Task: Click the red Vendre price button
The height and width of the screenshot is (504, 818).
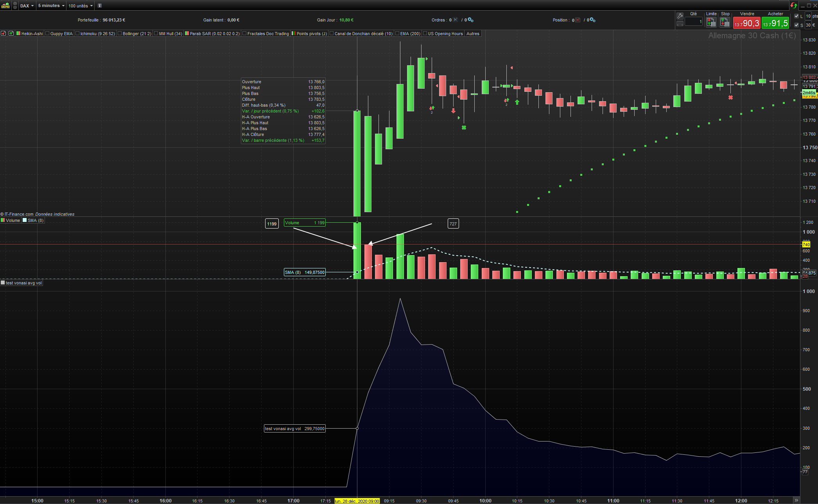Action: tap(746, 23)
